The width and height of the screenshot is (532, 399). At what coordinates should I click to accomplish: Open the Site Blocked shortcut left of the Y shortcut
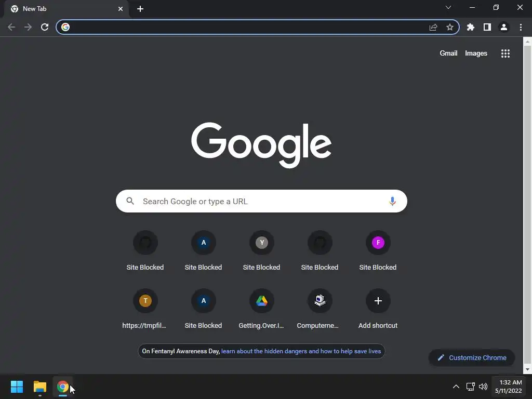pos(203,251)
